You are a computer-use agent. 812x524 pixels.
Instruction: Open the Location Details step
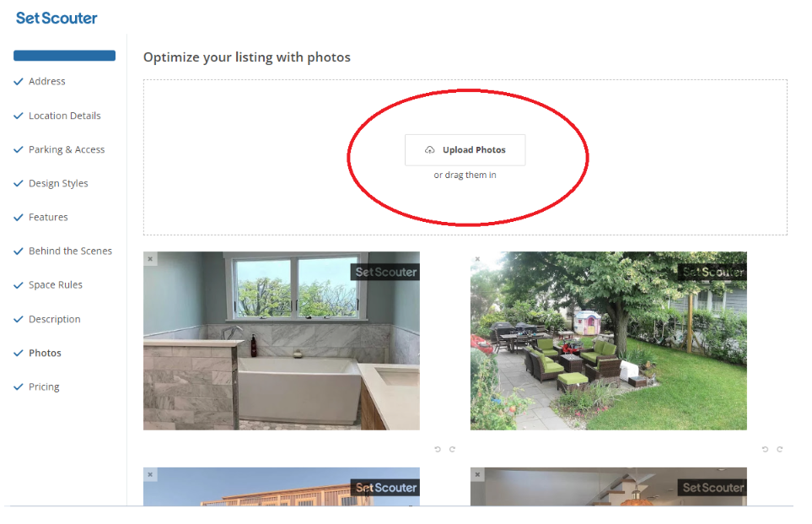65,116
